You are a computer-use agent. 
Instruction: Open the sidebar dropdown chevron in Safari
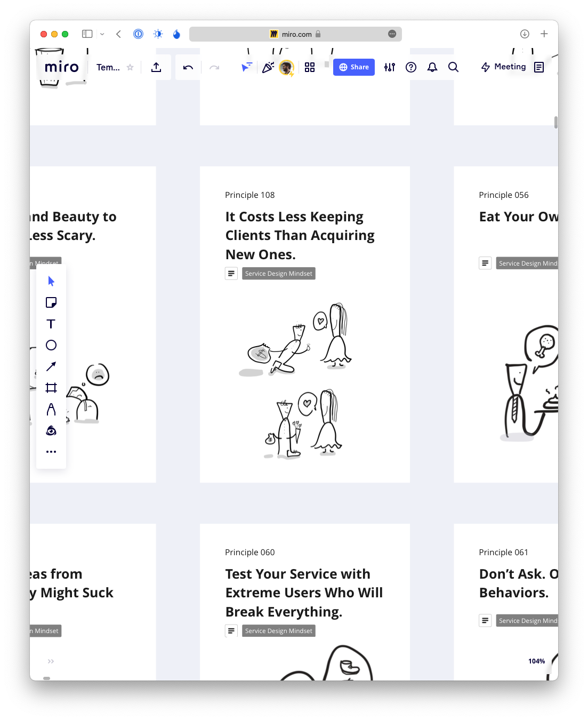point(102,34)
